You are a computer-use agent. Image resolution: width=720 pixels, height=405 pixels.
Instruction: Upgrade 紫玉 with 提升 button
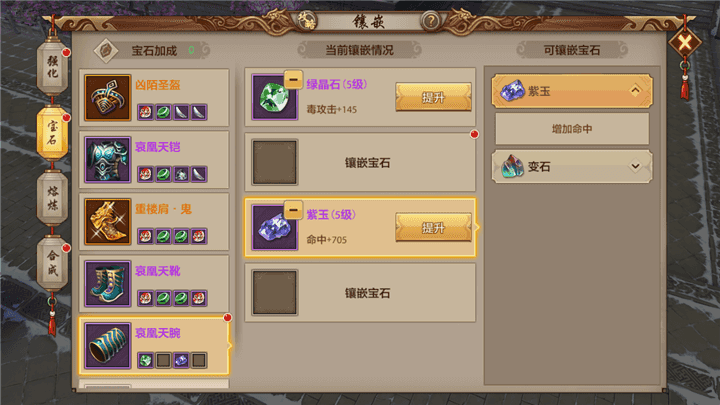433,227
